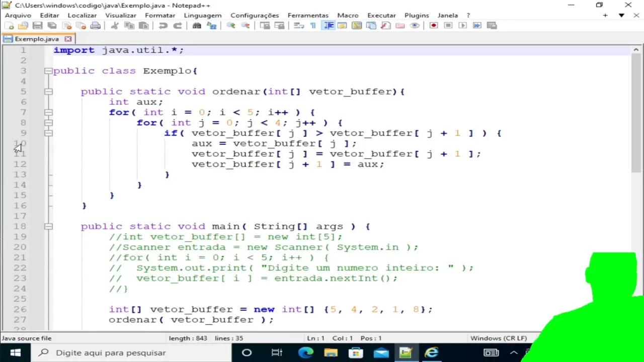This screenshot has height=362, width=644.
Task: Click the Save All icon
Action: [x=52, y=26]
